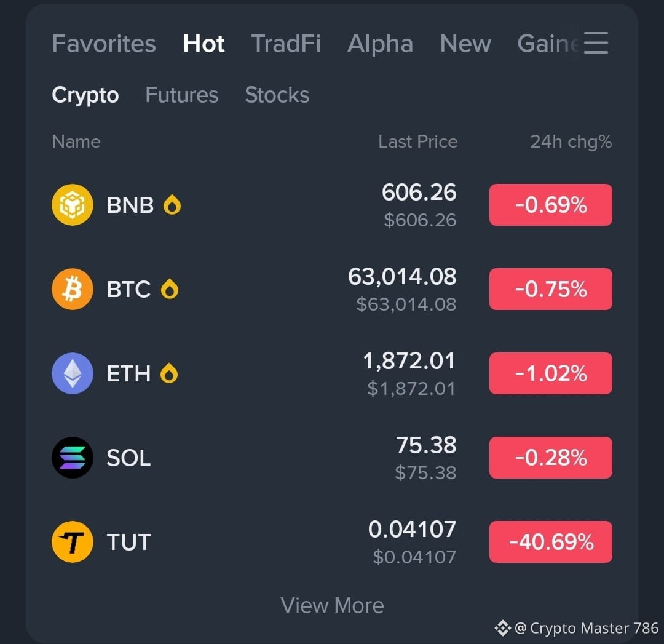Click the flame icon next to ETH

tap(169, 373)
